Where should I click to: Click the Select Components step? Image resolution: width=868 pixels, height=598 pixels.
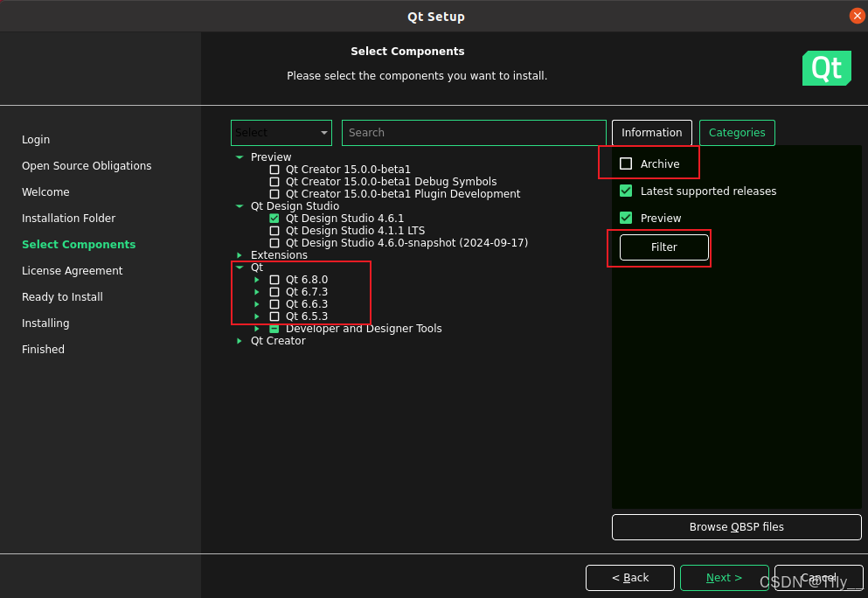(79, 244)
